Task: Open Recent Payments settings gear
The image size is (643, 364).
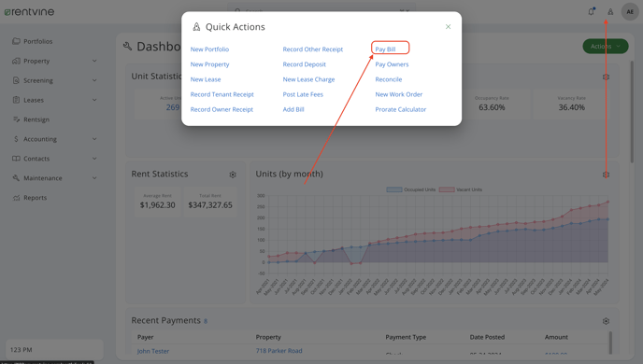Action: 606,321
